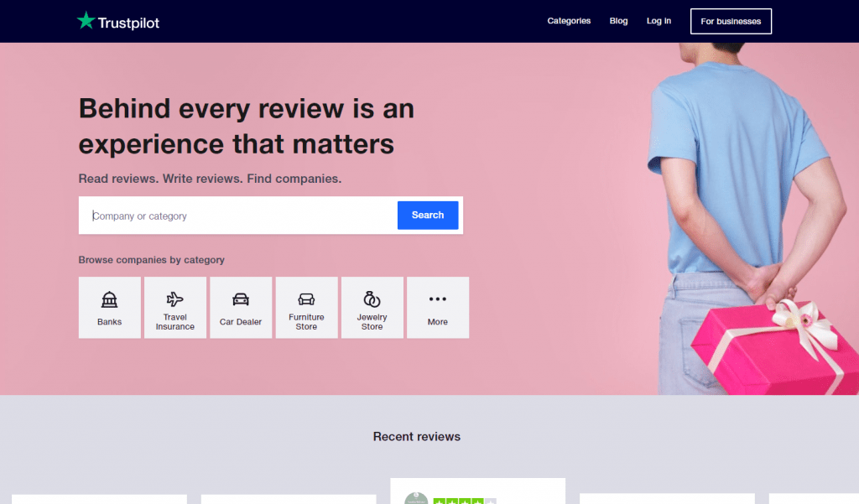The height and width of the screenshot is (504, 859).
Task: Click the Browse companies by category text
Action: 151,260
